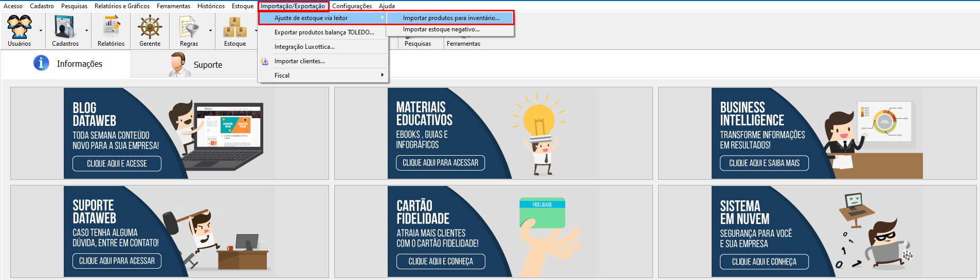Open the Cadastros toolbar icon
Image resolution: width=980 pixels, height=280 pixels.
click(65, 27)
